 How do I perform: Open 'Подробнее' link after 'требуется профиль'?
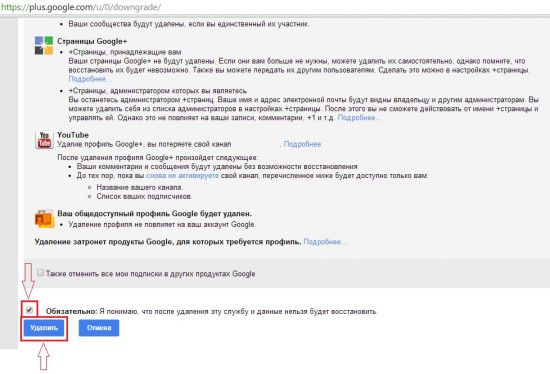[x=323, y=242]
